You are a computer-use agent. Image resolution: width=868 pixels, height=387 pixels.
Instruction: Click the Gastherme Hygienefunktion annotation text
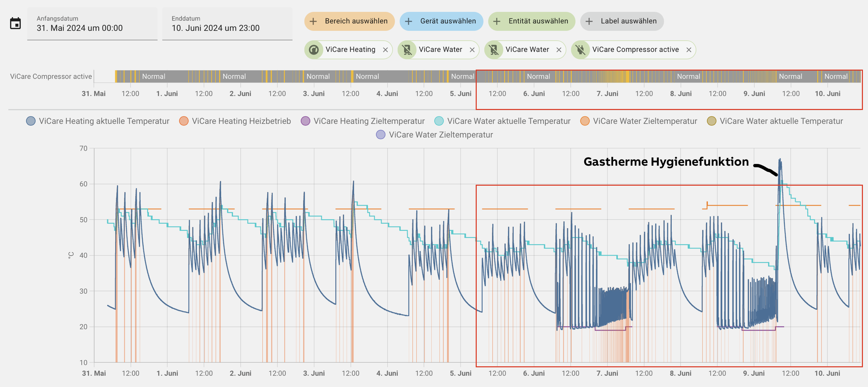coord(666,162)
